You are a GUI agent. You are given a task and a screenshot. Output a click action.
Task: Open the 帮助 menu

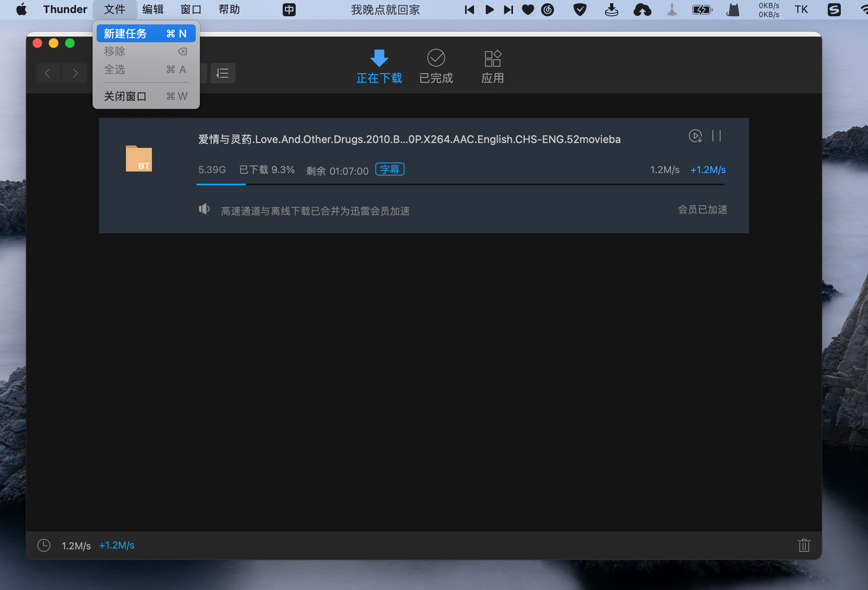pos(229,10)
